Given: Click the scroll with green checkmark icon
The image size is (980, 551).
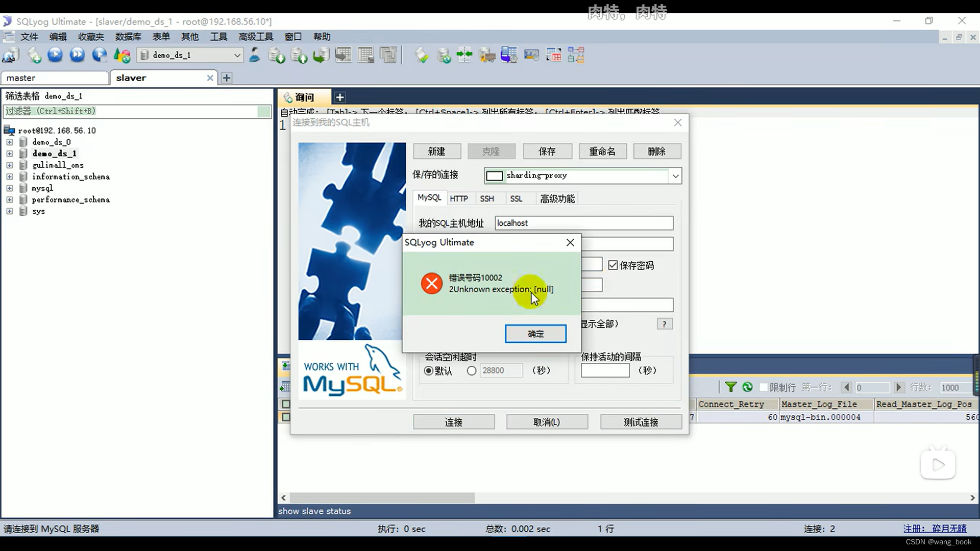Looking at the screenshot, I should click(x=422, y=55).
